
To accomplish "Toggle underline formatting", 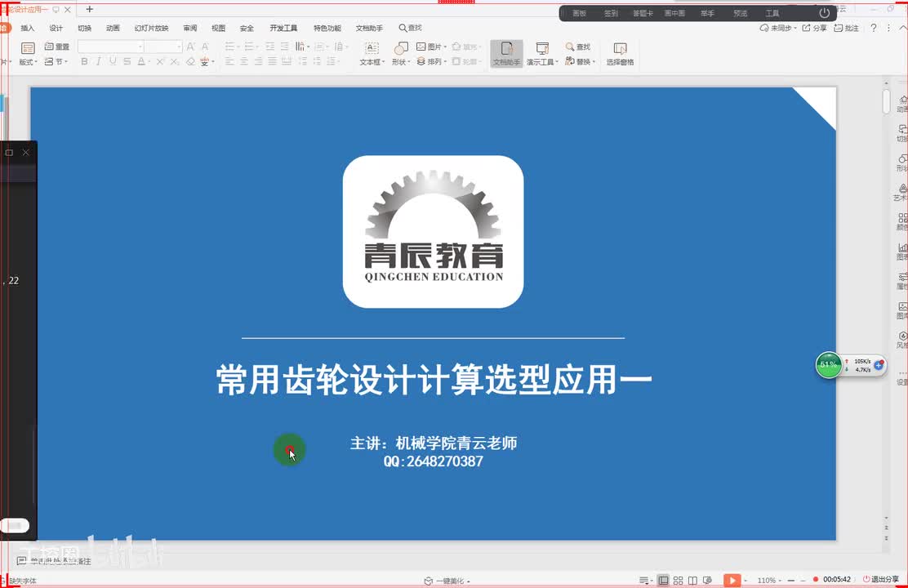I will point(113,61).
